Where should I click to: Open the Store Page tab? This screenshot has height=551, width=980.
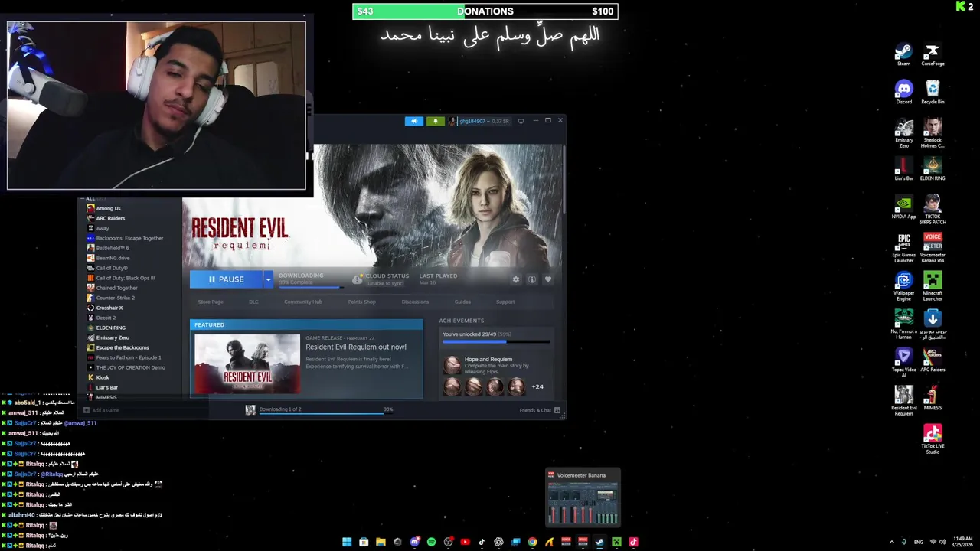211,302
